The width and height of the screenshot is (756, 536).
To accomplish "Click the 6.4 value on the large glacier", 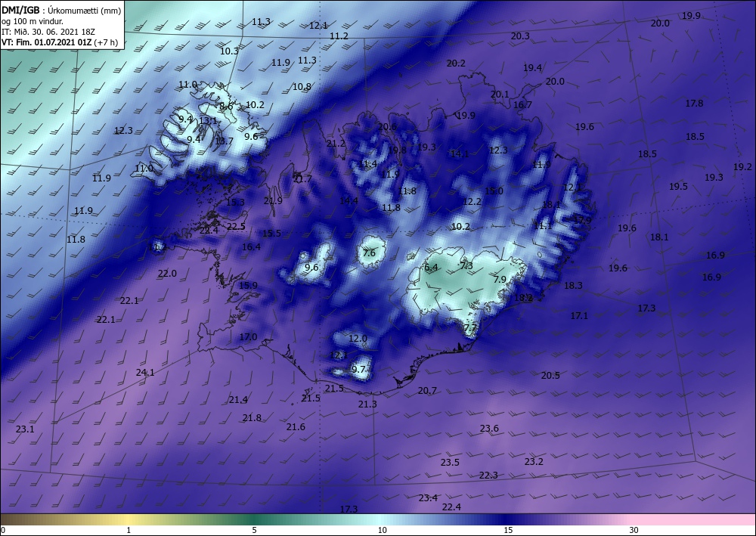I will pyautogui.click(x=431, y=268).
